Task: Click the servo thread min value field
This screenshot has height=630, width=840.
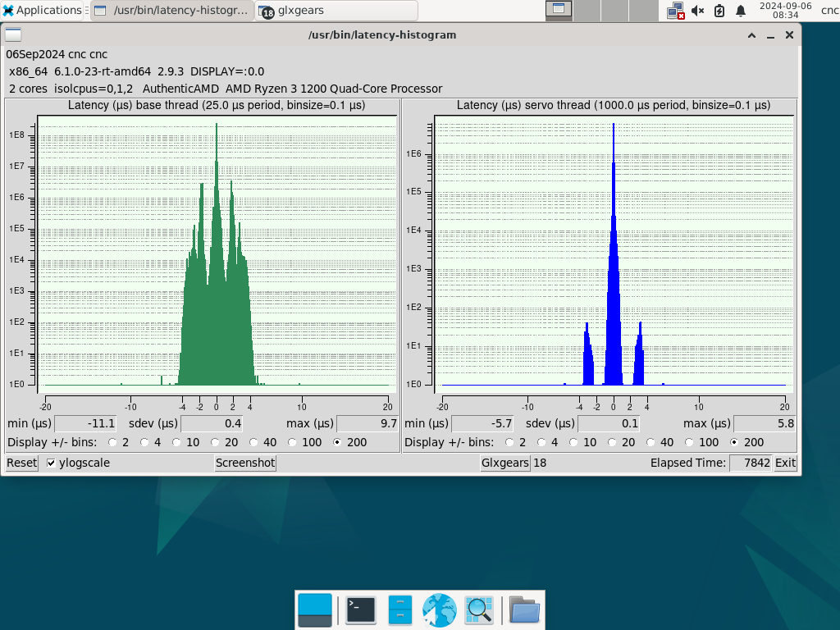Action: pos(482,424)
